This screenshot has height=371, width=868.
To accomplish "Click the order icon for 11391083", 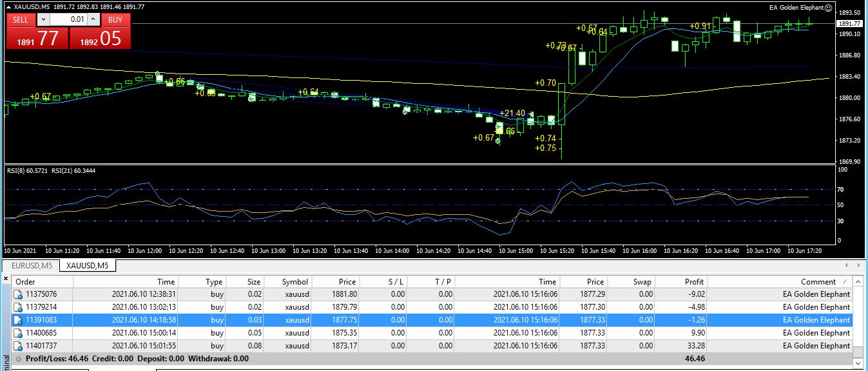I will pos(18,320).
